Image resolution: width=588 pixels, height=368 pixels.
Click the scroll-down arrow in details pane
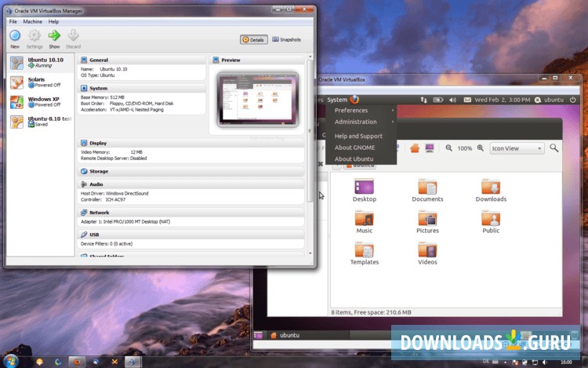[x=310, y=253]
